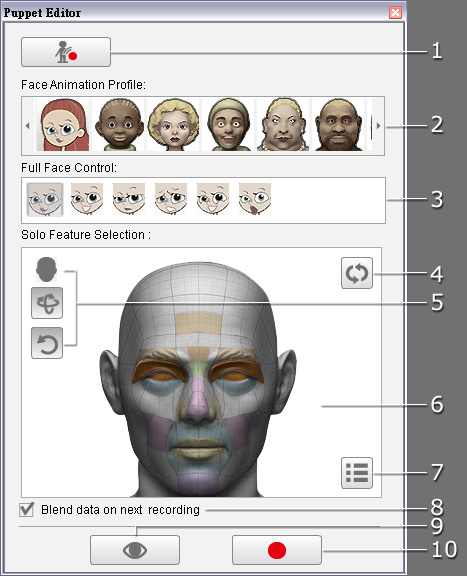Screen dimensions: 467x576
Task: Toggle the head rotation control button
Action: click(47, 303)
